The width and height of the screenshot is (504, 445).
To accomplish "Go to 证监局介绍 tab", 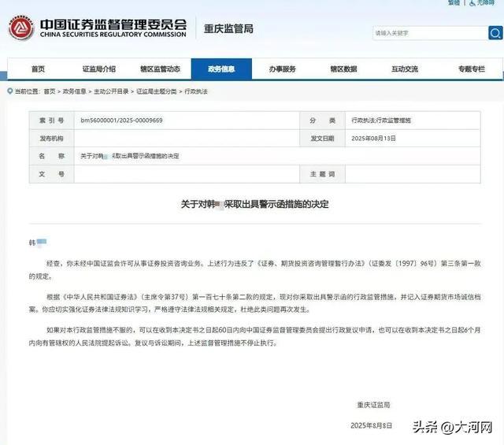I will click(98, 69).
